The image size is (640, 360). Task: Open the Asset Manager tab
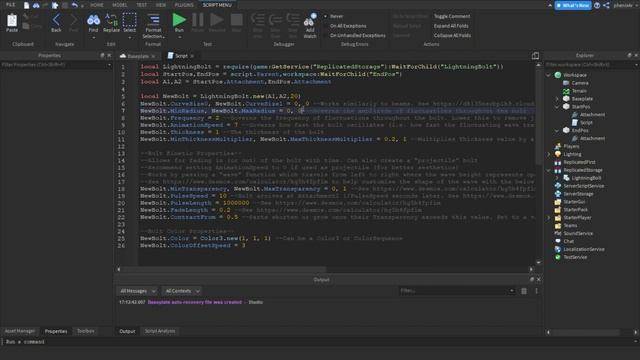tap(20, 331)
